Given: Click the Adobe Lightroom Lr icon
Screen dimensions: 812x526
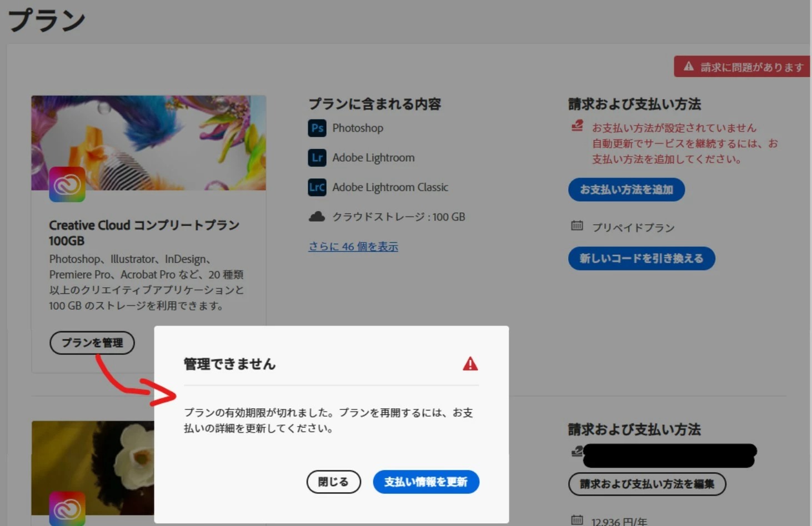Looking at the screenshot, I should tap(317, 158).
